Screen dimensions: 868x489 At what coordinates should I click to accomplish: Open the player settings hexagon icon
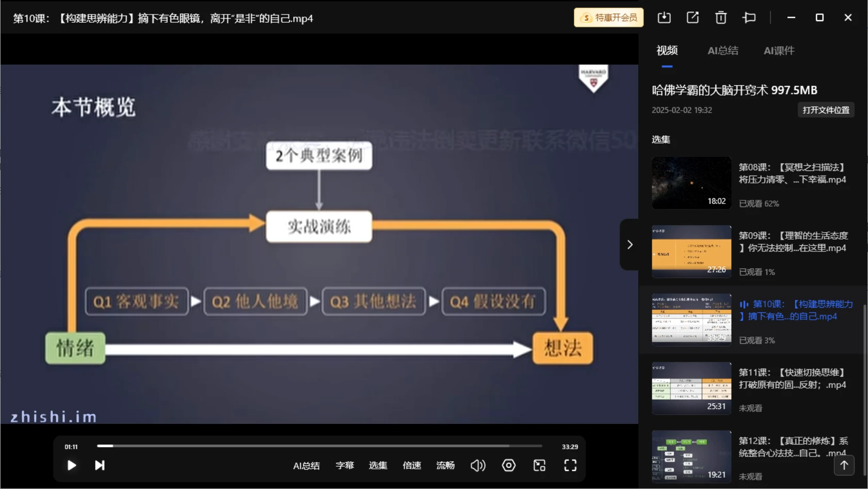click(509, 465)
